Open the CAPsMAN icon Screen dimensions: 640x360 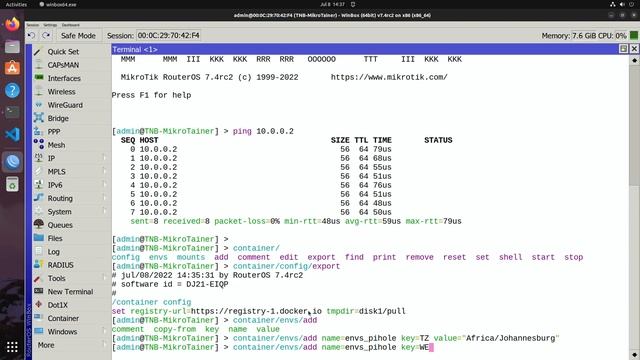pyautogui.click(x=38, y=65)
